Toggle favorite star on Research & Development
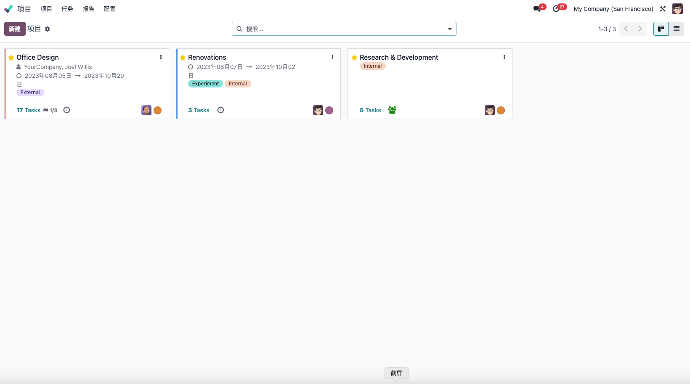The height and width of the screenshot is (384, 690). pyautogui.click(x=354, y=58)
